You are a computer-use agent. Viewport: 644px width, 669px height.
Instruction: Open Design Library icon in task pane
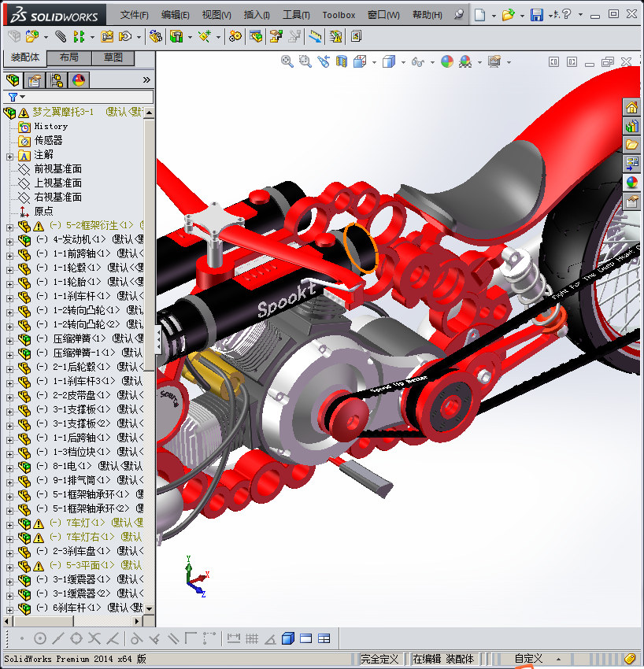pos(631,126)
